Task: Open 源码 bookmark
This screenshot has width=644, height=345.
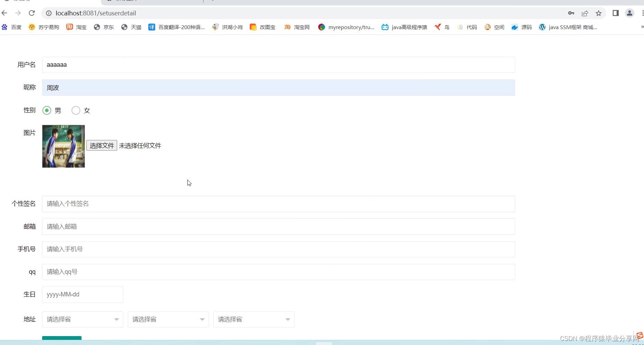Action: tap(522, 27)
